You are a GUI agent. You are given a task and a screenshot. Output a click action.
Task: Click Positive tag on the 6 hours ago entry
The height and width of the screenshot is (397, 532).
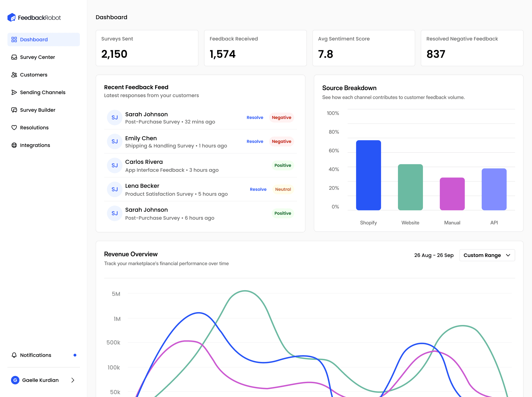point(283,213)
